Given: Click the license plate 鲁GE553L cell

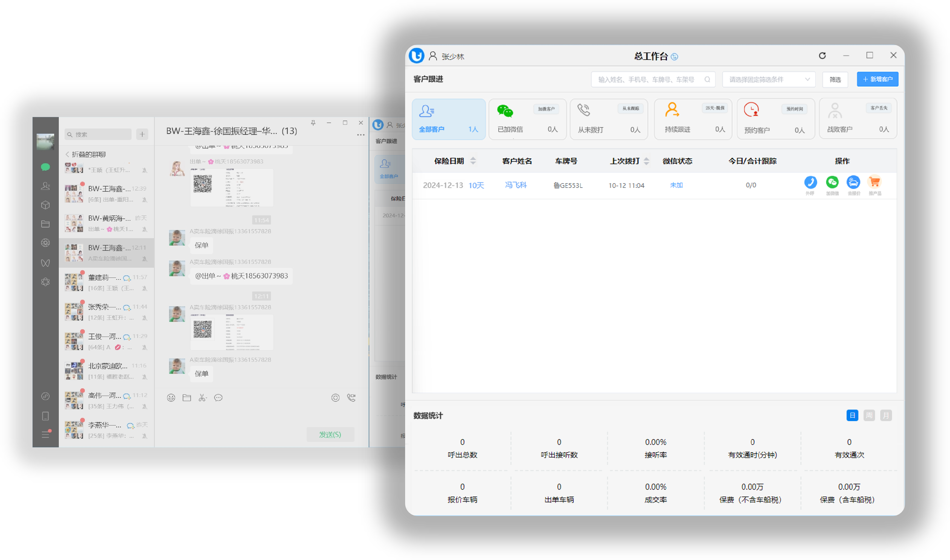Looking at the screenshot, I should tap(568, 186).
